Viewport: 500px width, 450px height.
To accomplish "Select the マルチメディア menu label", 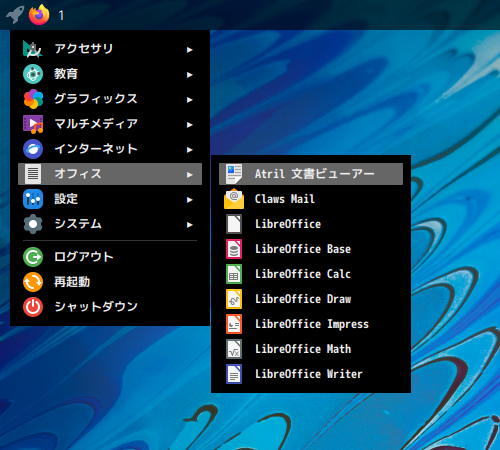I will [96, 124].
